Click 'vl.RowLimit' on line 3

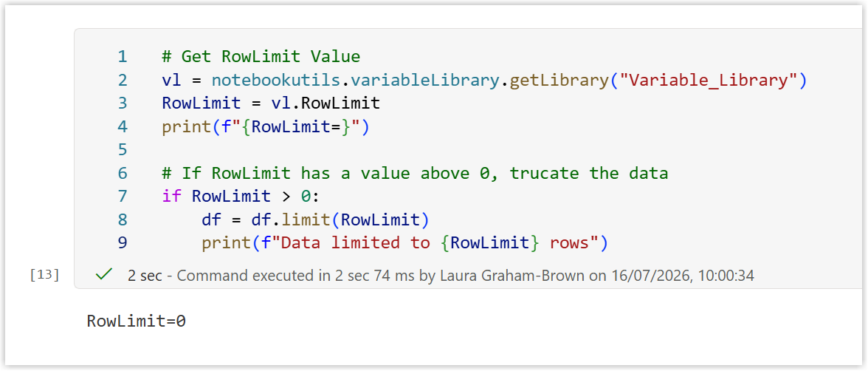[326, 103]
